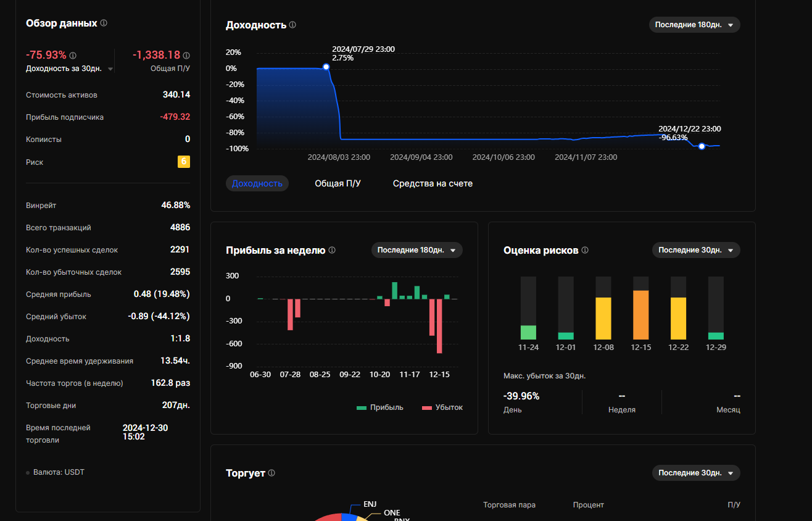Click info icon next to Прибыль за неделю

(x=332, y=250)
